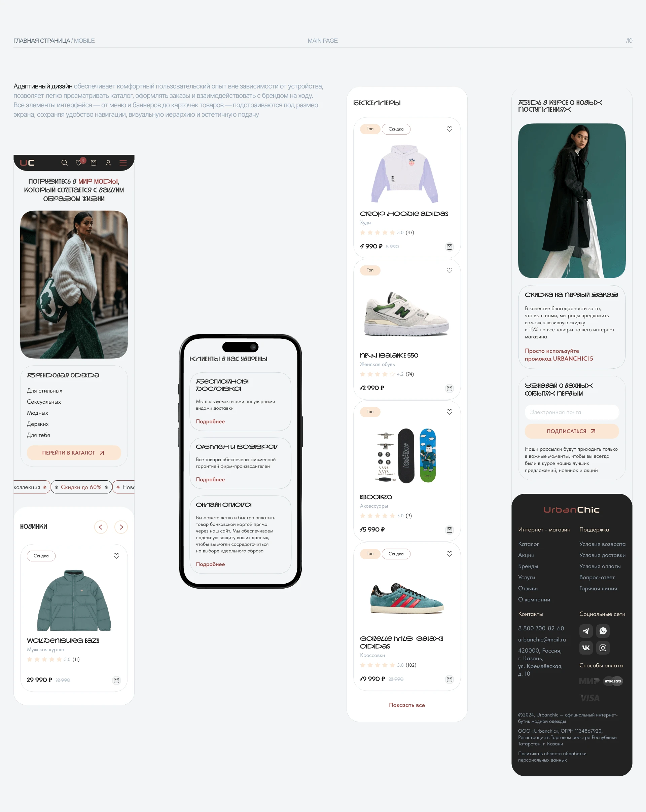Toggle favorite heart on Board product card
Image resolution: width=646 pixels, height=812 pixels.
450,412
